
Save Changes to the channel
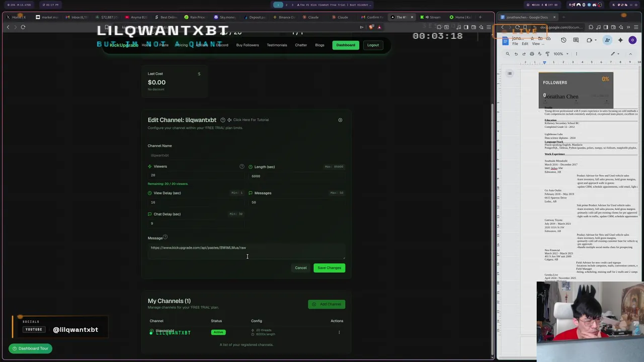329,268
